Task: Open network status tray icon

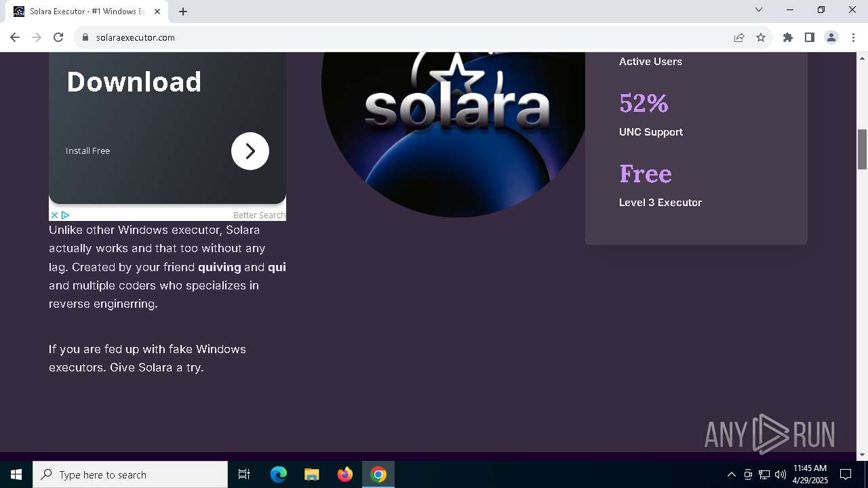Action: coord(764,474)
